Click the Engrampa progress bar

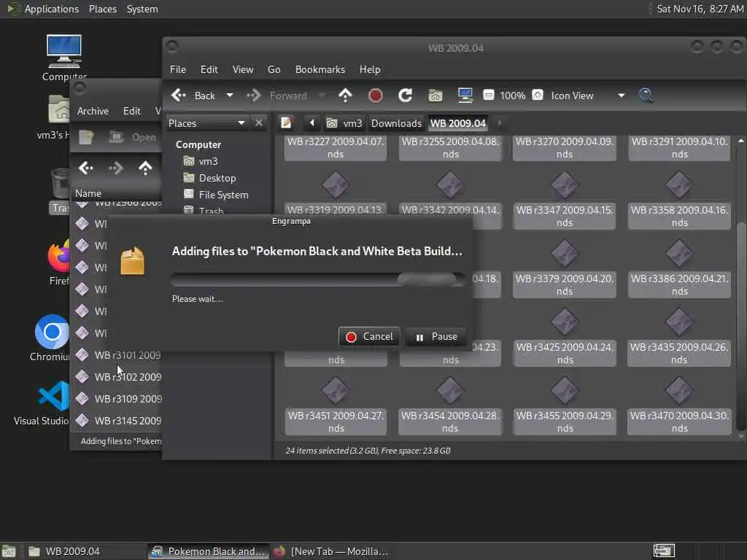(x=317, y=279)
